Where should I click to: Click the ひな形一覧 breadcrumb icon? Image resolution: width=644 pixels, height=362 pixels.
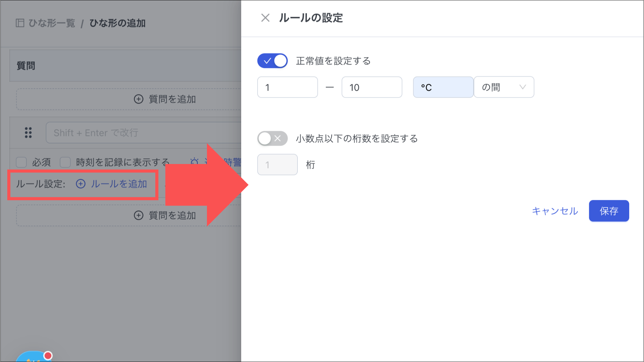pyautogui.click(x=20, y=23)
